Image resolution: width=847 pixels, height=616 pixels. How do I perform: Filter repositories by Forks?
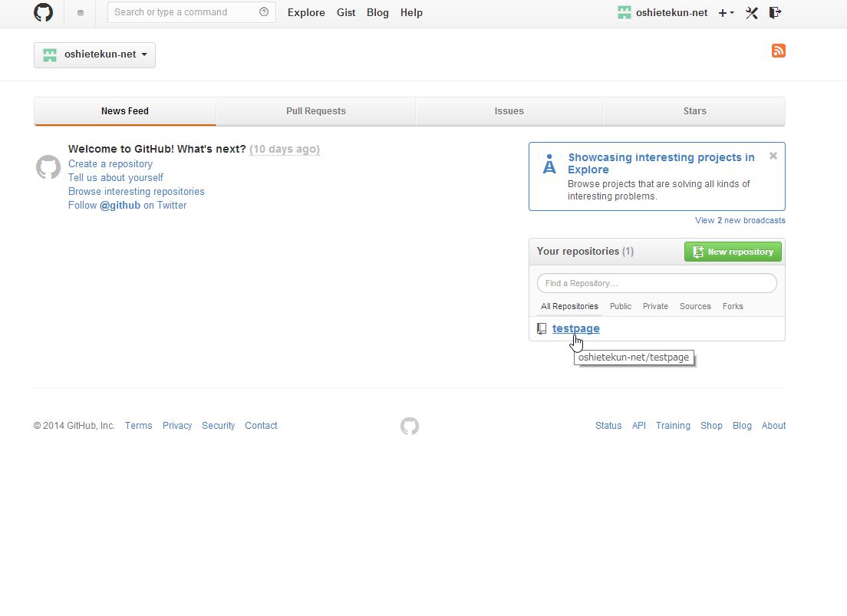click(733, 306)
